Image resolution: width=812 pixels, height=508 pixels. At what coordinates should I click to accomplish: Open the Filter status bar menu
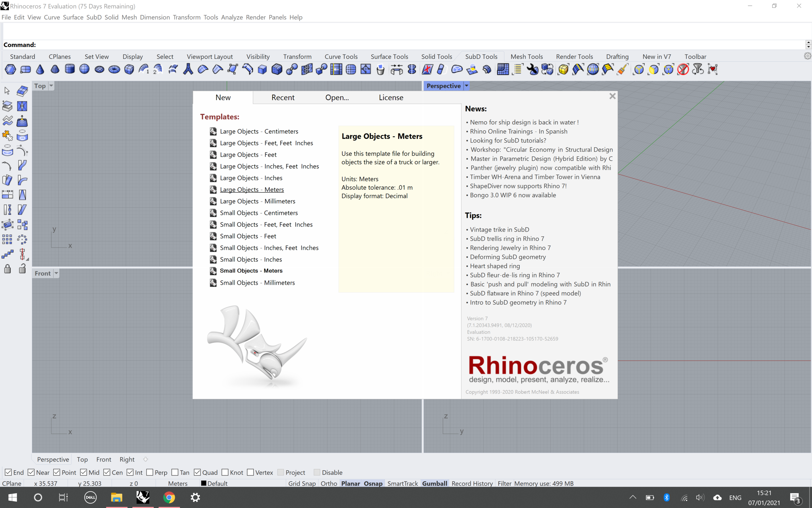(x=504, y=483)
